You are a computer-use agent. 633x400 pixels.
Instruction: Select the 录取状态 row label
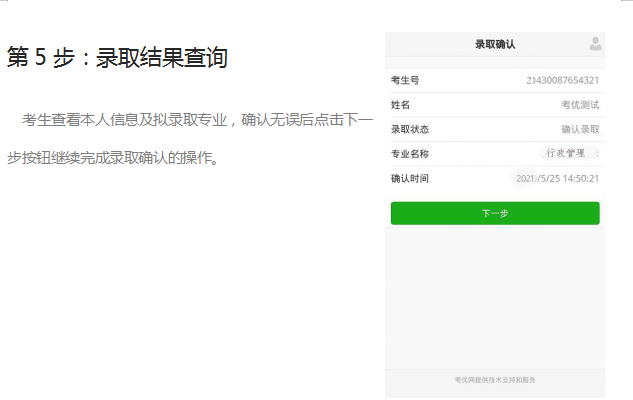click(409, 129)
